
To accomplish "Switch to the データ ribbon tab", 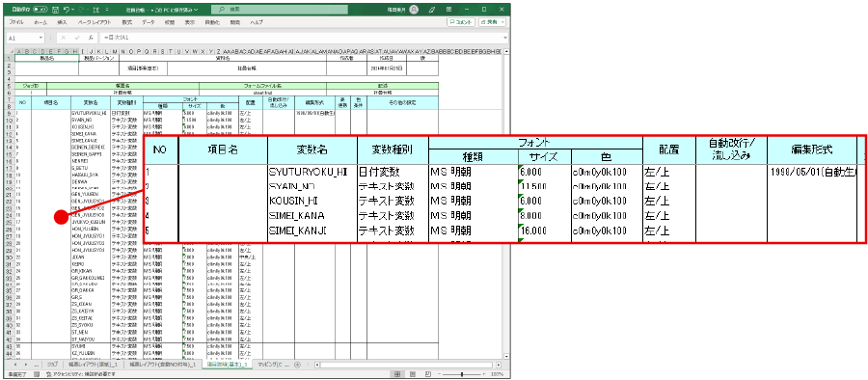I will pyautogui.click(x=148, y=22).
